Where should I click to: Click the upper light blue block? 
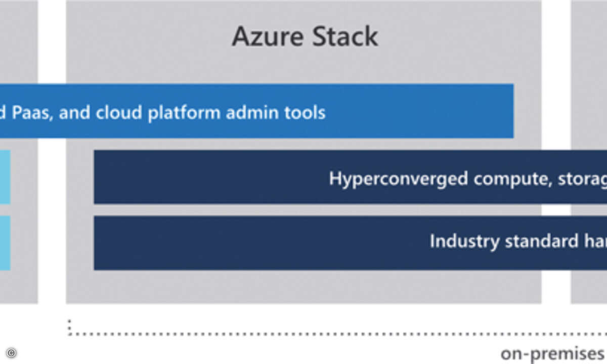(x=5, y=177)
